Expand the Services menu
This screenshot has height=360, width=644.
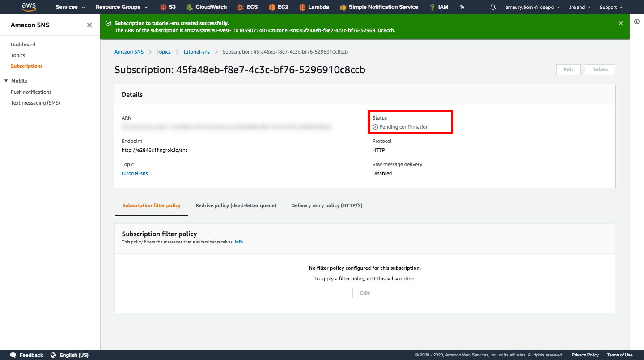pos(69,7)
